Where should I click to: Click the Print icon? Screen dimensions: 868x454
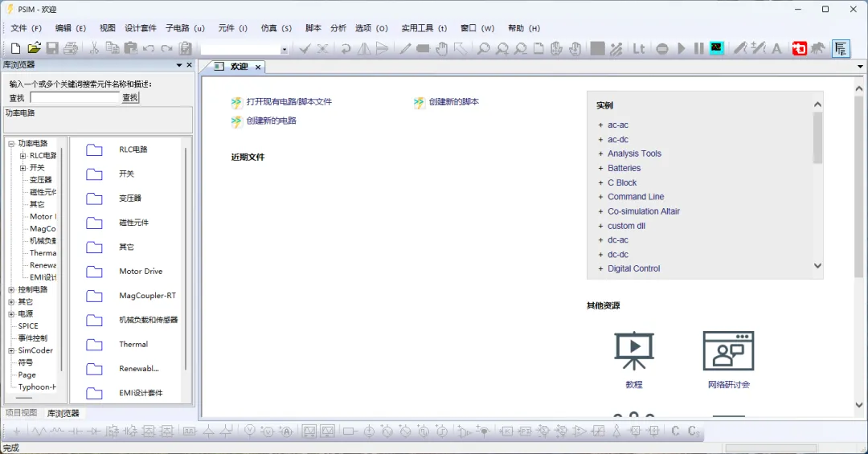coord(71,49)
